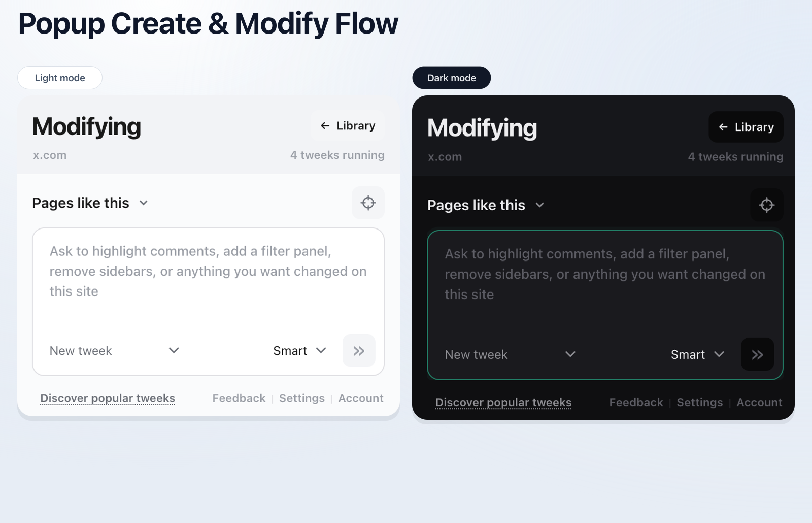This screenshot has width=812, height=523.
Task: Select the Dark mode pill
Action: 451,77
